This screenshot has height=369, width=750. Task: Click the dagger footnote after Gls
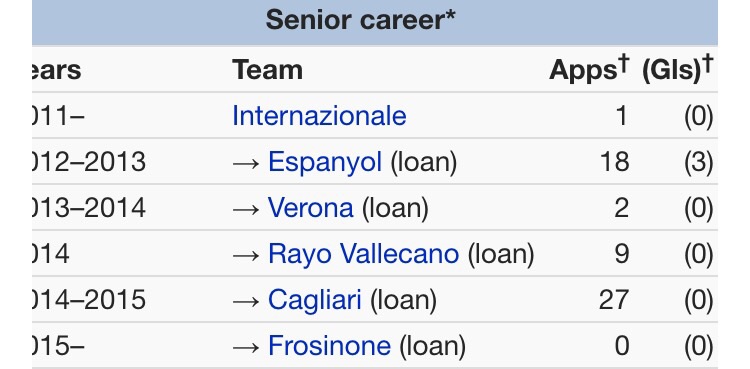tap(708, 64)
